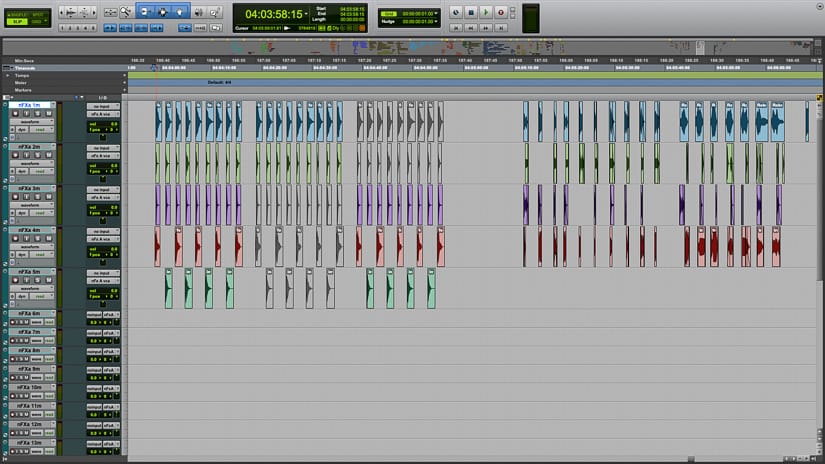Image resolution: width=825 pixels, height=464 pixels.
Task: Open automation mode 'read' dropdown on nFXa 2m
Action: [41, 172]
